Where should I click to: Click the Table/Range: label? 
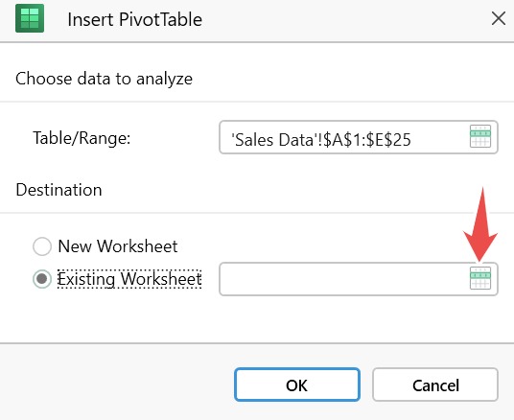point(82,138)
